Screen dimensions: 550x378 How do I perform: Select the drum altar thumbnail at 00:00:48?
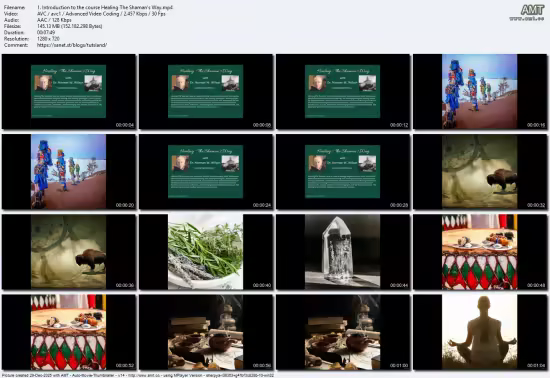(x=480, y=252)
